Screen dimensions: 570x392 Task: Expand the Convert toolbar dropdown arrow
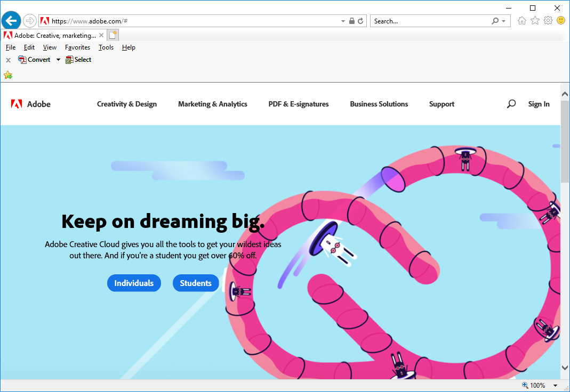click(x=59, y=60)
